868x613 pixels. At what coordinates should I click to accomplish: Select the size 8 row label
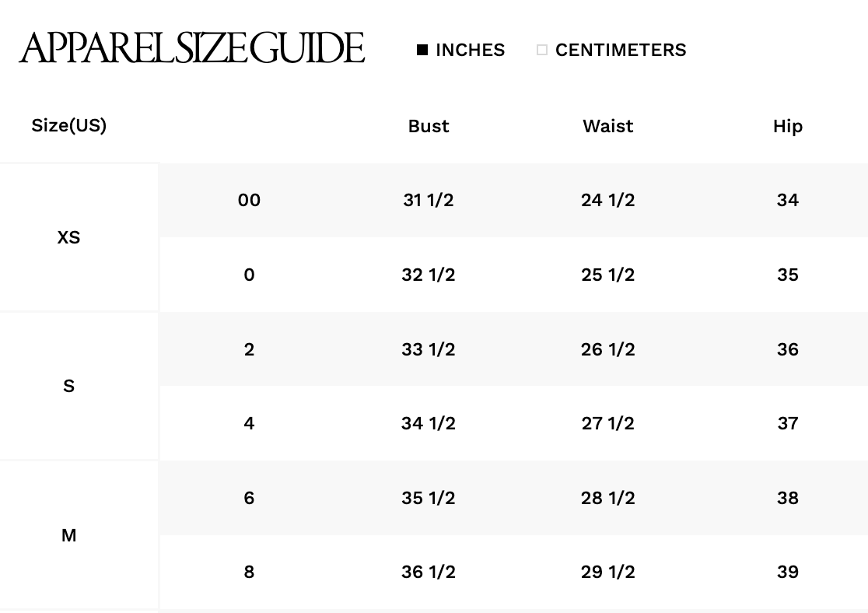pos(249,572)
